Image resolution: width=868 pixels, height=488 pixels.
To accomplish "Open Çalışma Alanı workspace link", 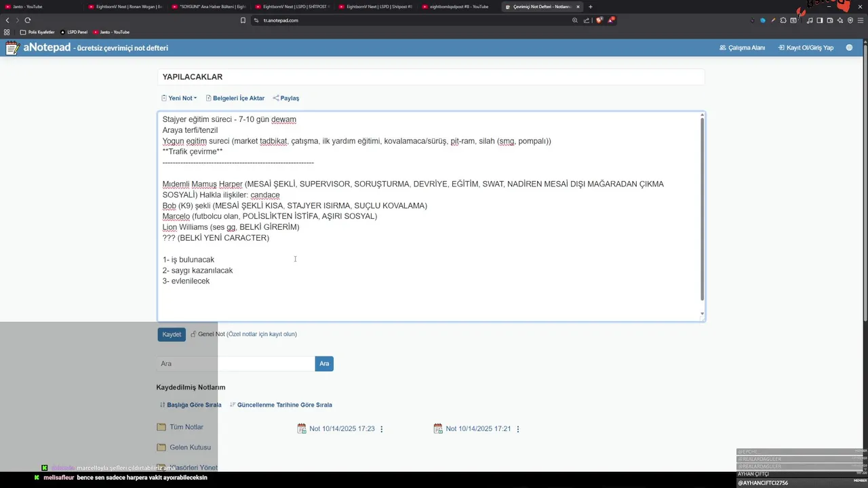I will 742,47.
